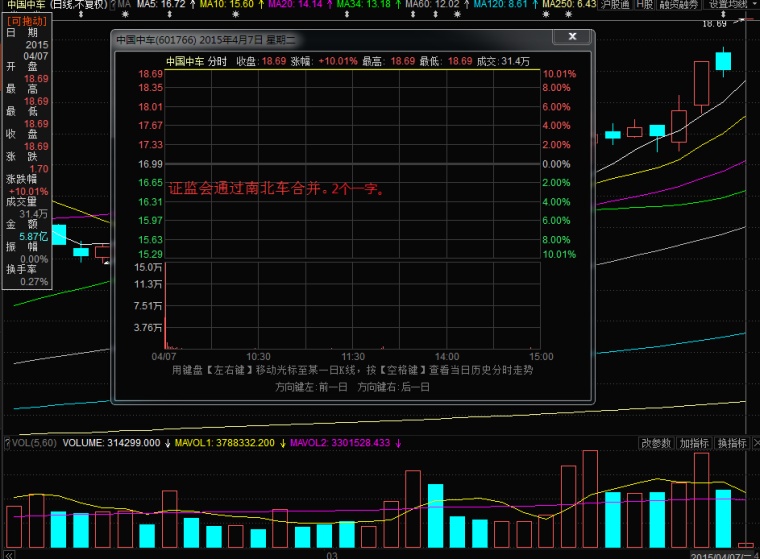Click the 04/07 date on popup time axis
760x559 pixels.
(164, 356)
